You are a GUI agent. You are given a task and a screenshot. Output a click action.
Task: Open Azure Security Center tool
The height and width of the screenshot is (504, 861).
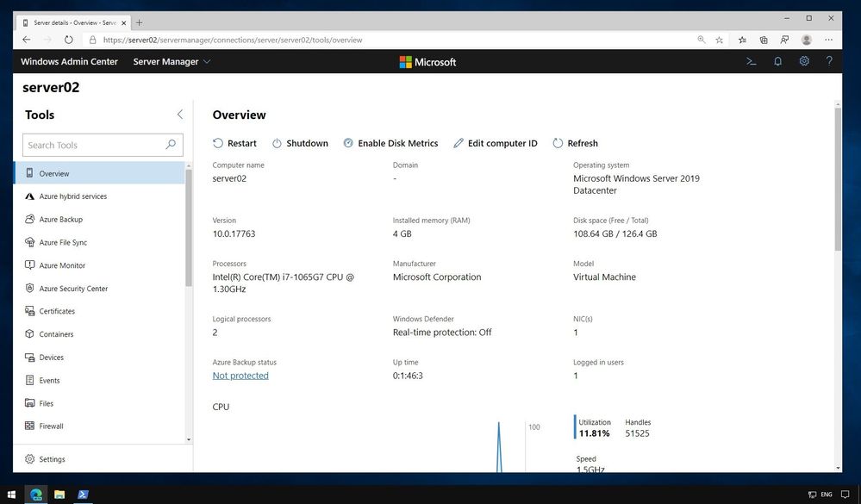coord(99,289)
